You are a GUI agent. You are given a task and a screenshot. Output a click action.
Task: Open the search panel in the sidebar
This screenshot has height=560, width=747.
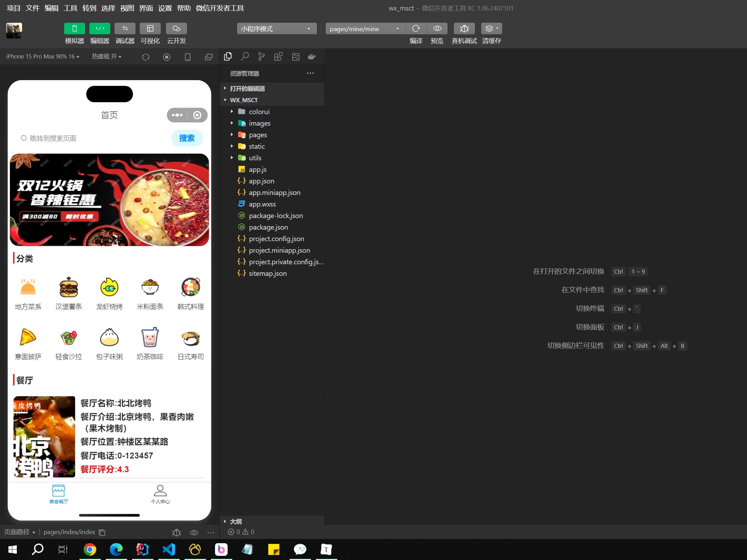(x=245, y=56)
